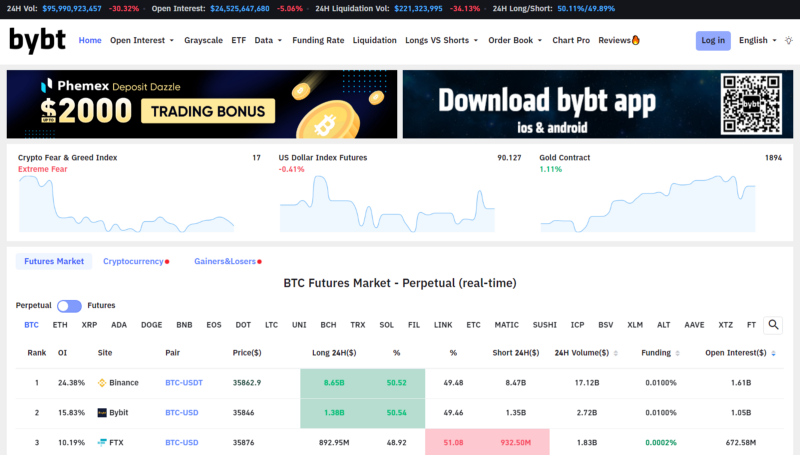800x455 pixels.
Task: Select the EOS coin filter
Action: pyautogui.click(x=214, y=325)
